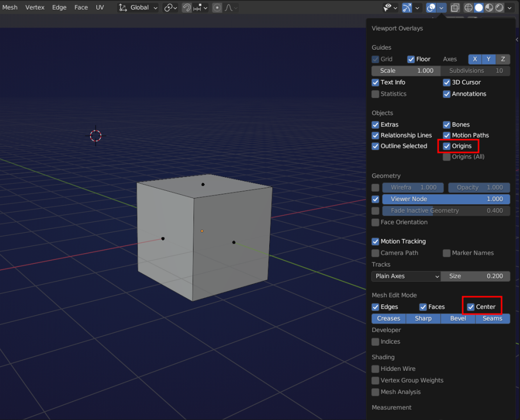The height and width of the screenshot is (420, 520).
Task: Open the Plain Axes tracks dropdown
Action: 406,276
